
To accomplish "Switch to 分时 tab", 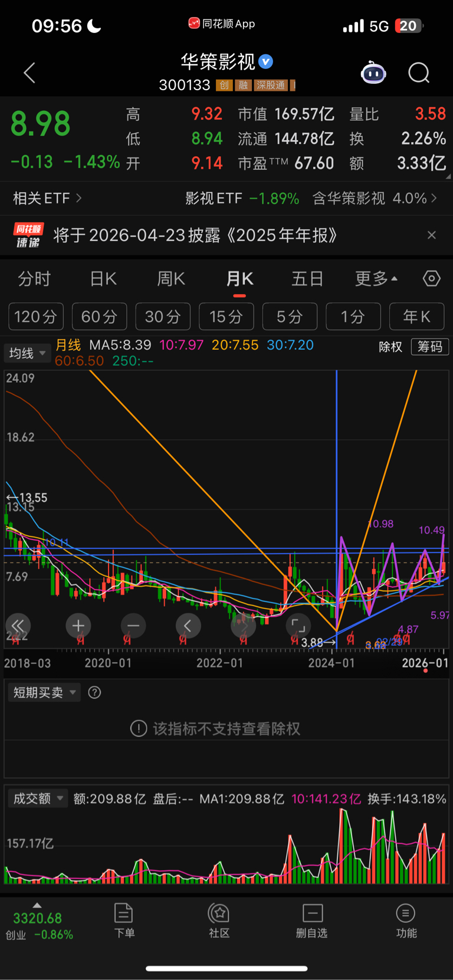I will pyautogui.click(x=34, y=279).
